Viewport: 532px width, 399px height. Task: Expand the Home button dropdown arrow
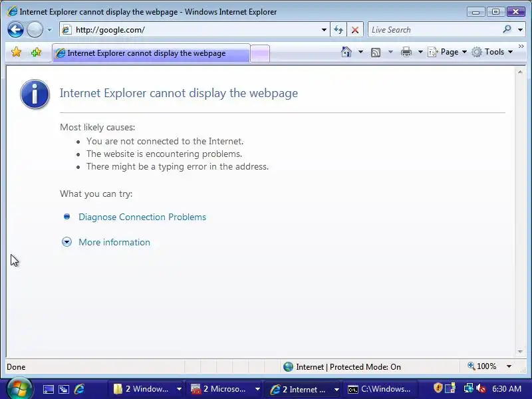point(360,52)
